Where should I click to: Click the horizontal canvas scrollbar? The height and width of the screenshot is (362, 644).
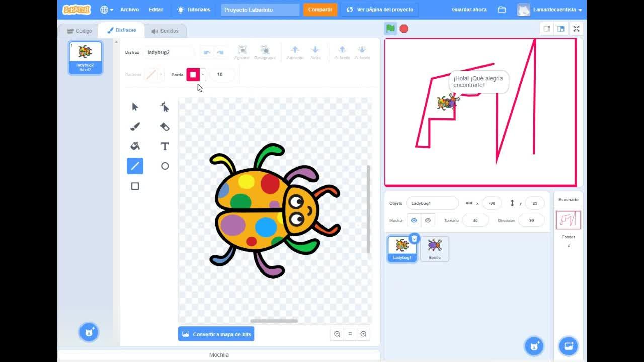click(274, 321)
